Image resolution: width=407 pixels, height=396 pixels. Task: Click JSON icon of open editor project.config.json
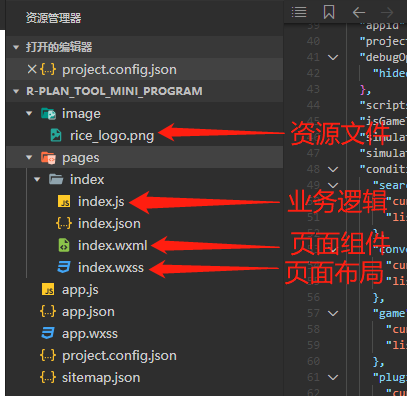point(48,69)
